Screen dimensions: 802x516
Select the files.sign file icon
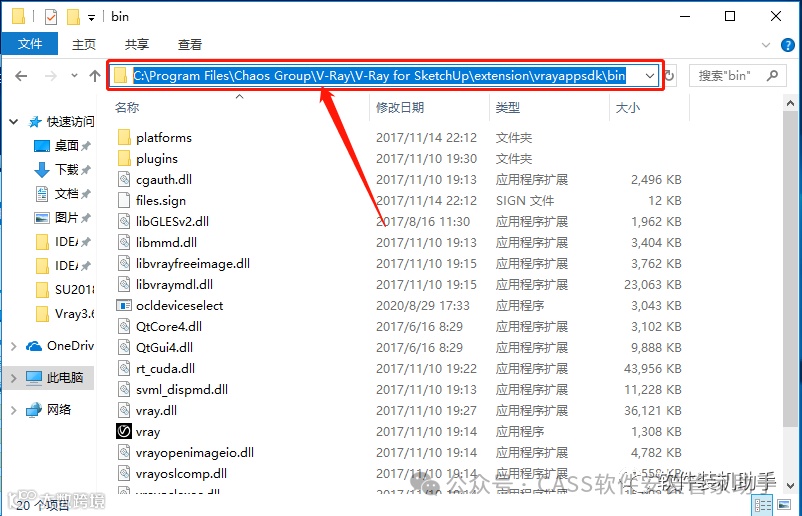tap(124, 200)
